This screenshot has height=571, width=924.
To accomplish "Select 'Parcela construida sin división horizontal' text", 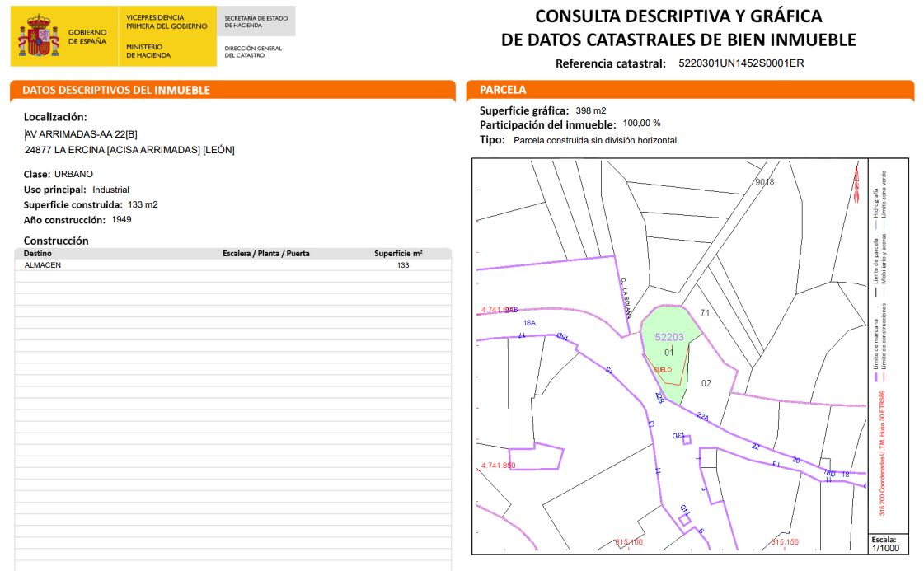I will coord(595,140).
